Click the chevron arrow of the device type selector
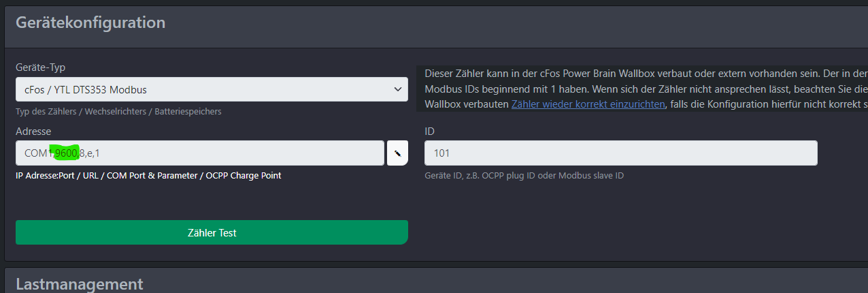Screen dimensions: 868x293 (397, 89)
